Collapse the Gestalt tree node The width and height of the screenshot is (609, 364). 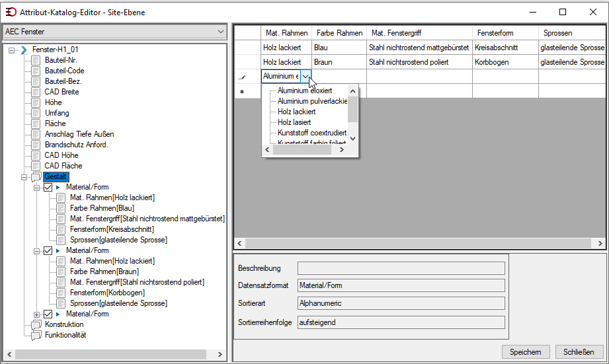(24, 177)
